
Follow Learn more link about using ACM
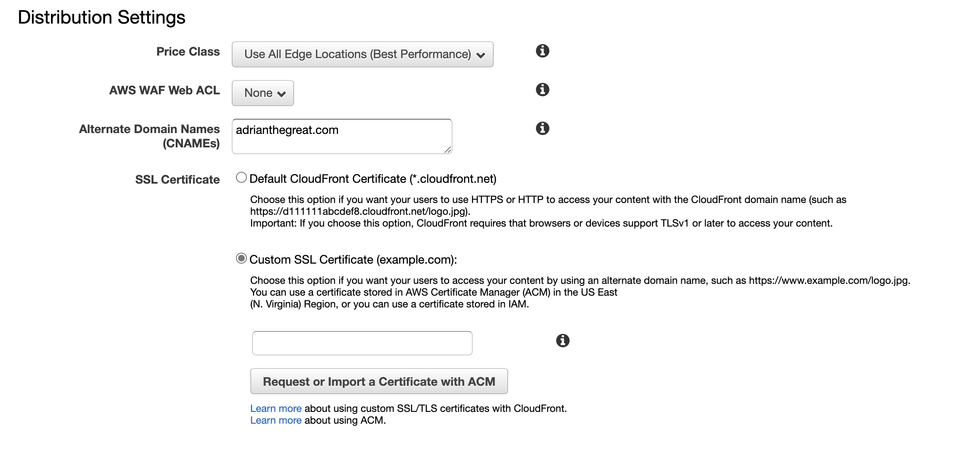(276, 420)
